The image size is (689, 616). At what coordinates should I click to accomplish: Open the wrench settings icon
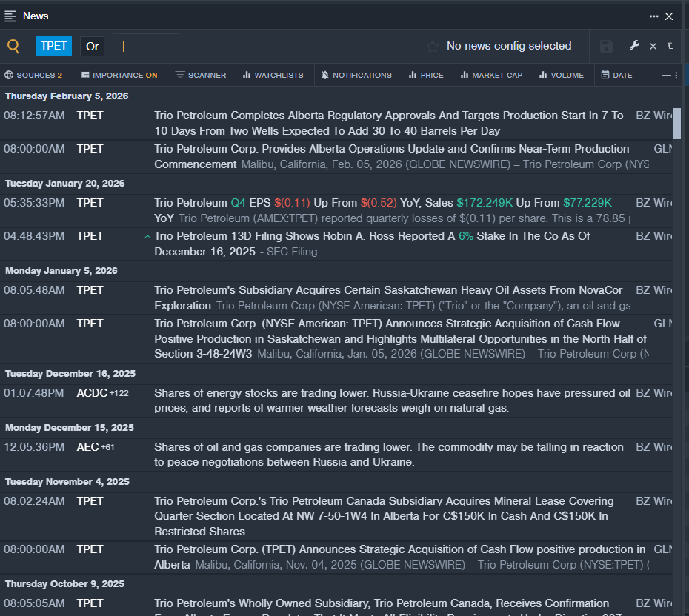pyautogui.click(x=634, y=45)
